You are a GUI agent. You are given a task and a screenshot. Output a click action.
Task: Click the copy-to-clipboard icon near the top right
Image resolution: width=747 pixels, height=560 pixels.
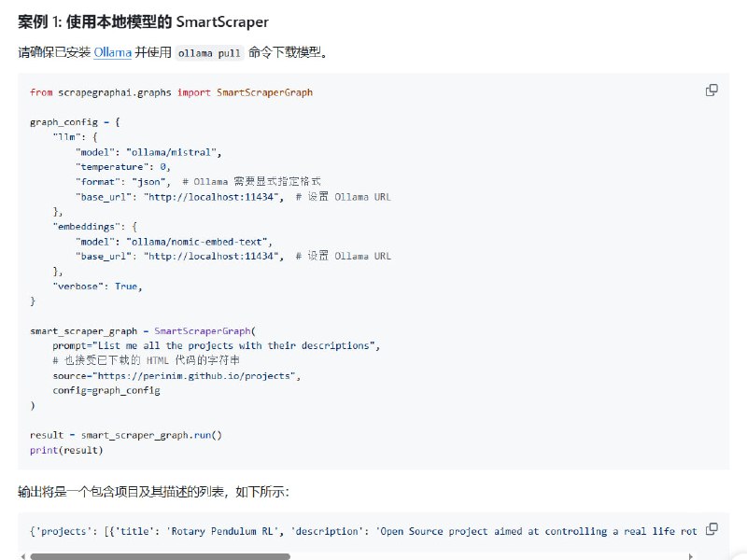point(712,90)
